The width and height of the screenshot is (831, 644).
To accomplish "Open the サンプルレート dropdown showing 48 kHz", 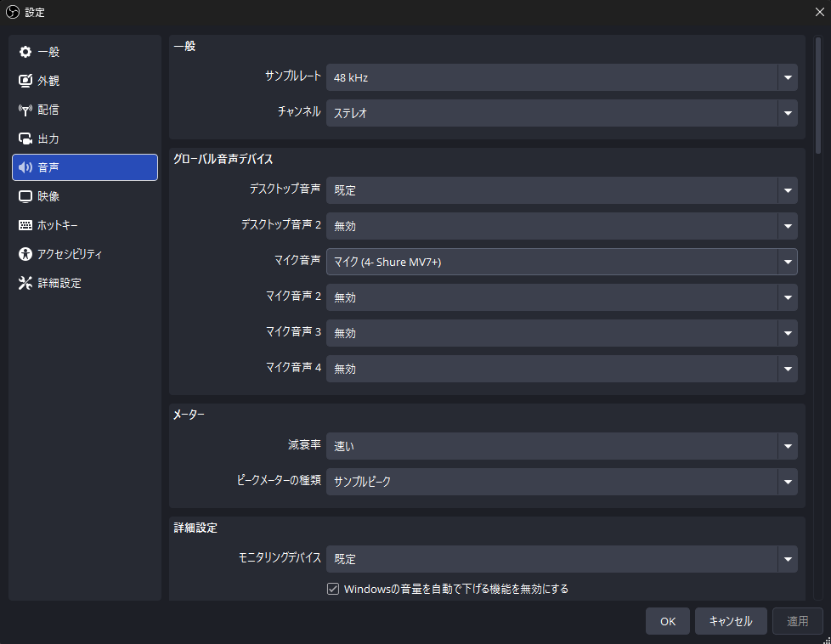I will 562,77.
